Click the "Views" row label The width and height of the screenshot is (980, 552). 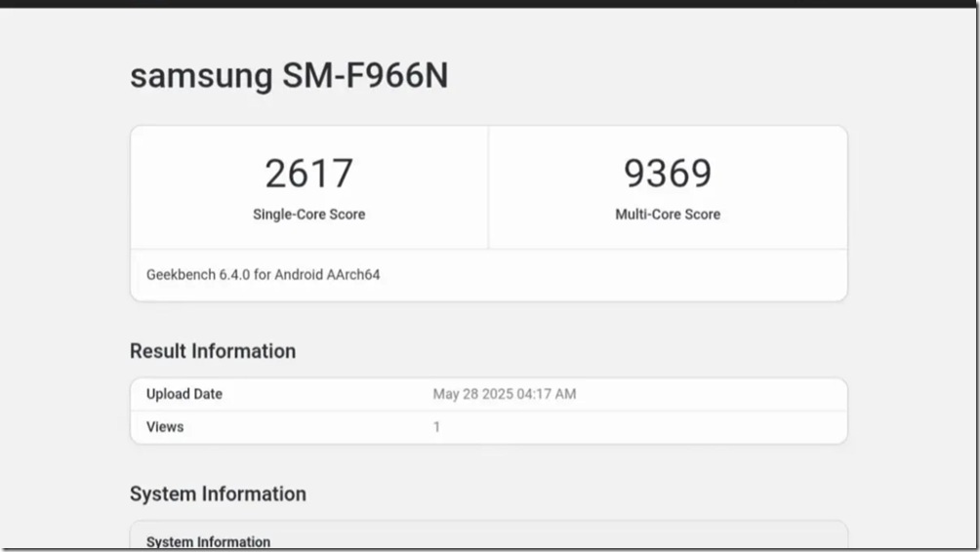pos(165,427)
